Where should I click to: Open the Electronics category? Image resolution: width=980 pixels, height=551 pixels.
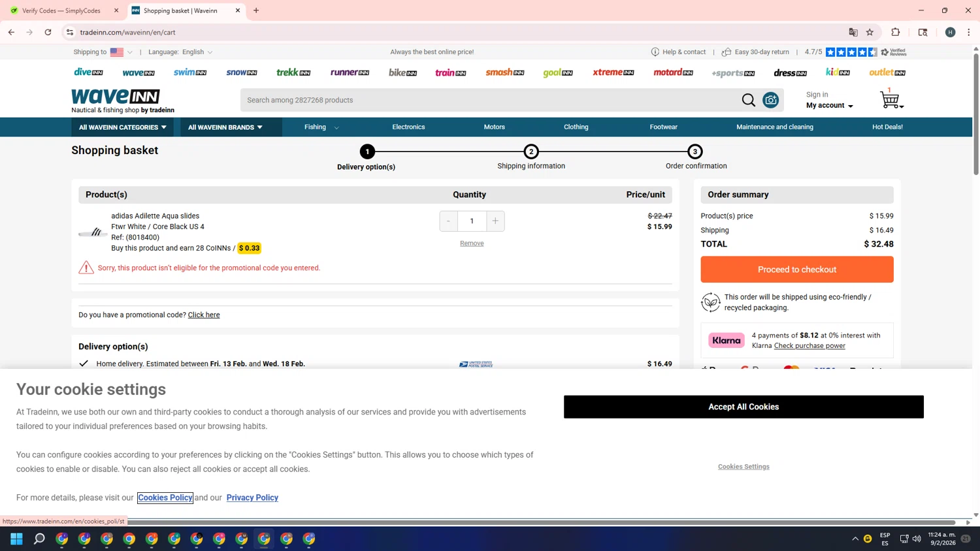click(x=408, y=127)
